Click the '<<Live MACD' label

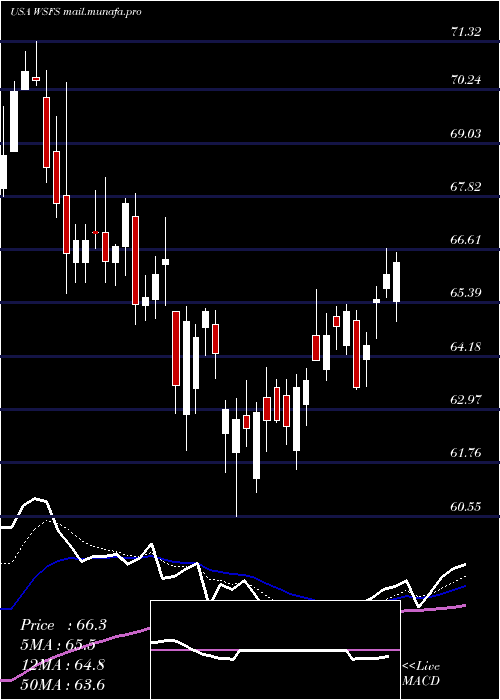tap(421, 673)
